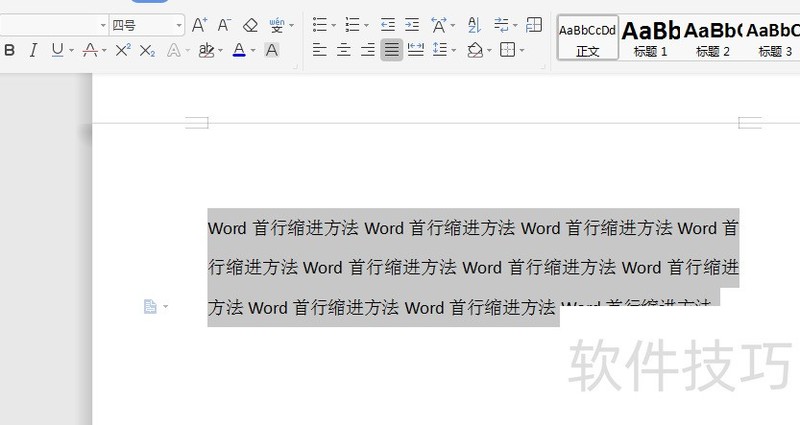Image resolution: width=800 pixels, height=425 pixels.
Task: Open shading color dropdown arrow
Action: click(489, 50)
